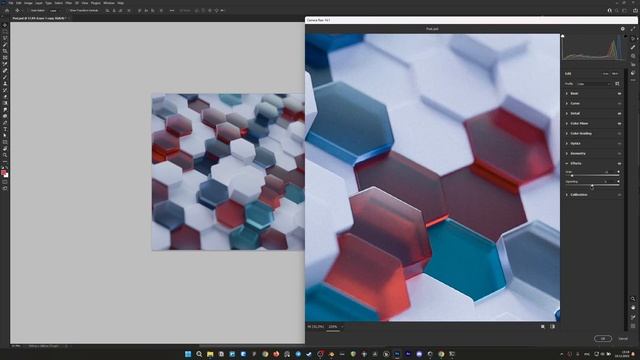This screenshot has height=360, width=640.
Task: Select the Hand tool in Photoshop toolbar
Action: (x=5, y=149)
